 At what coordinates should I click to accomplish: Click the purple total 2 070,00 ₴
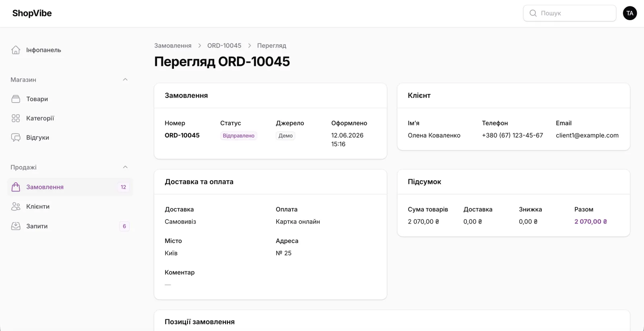[590, 222]
